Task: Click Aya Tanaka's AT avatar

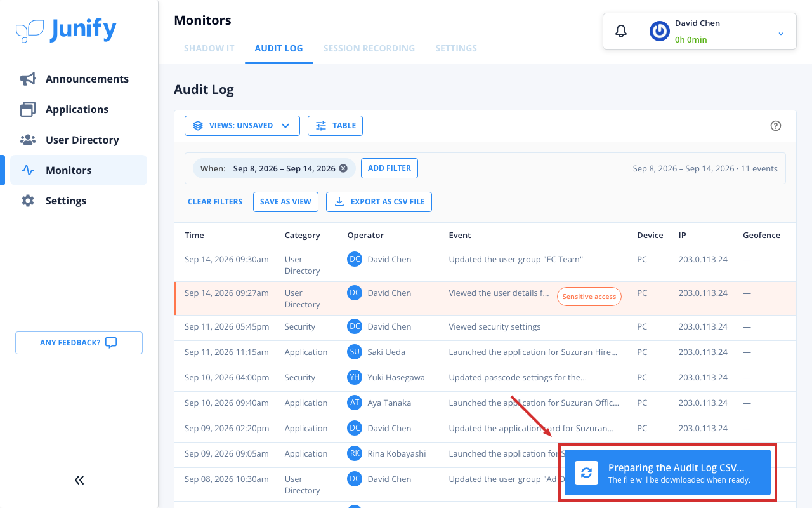Action: click(355, 403)
